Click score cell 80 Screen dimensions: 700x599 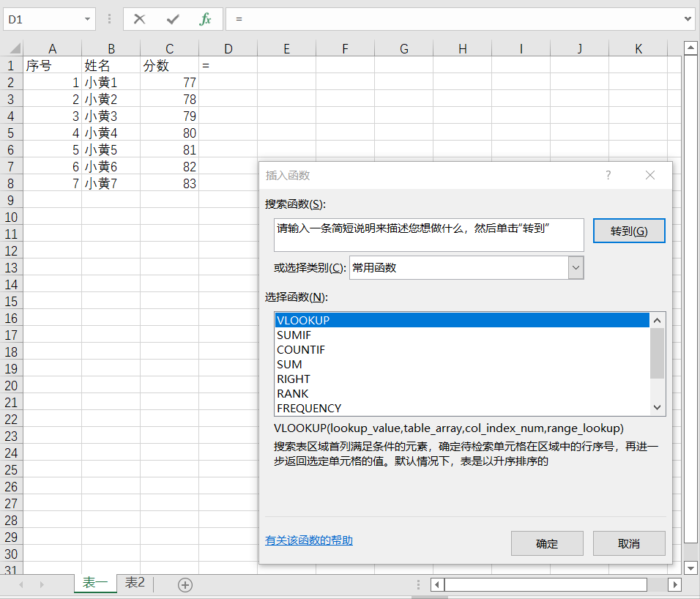pyautogui.click(x=170, y=133)
